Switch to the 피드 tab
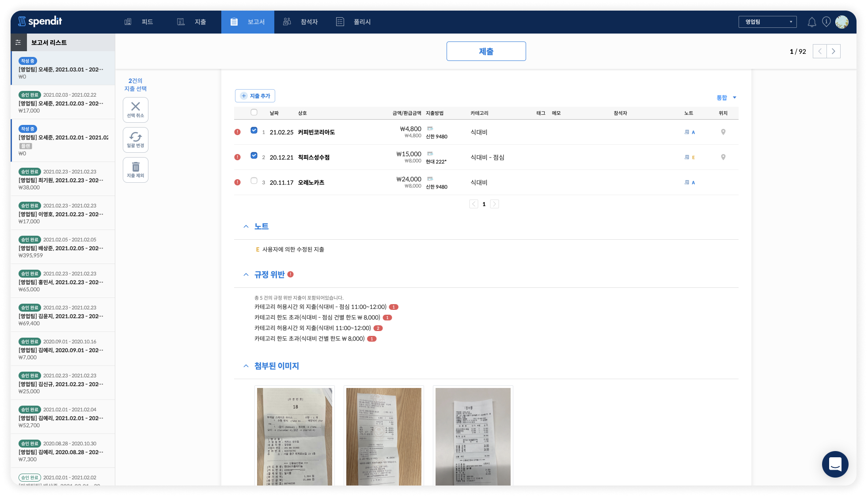 [142, 21]
